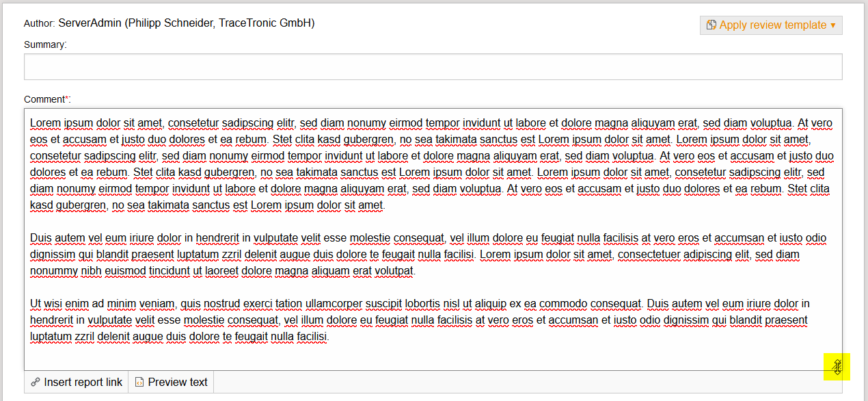Click the opening word Lorem in the comment
The width and height of the screenshot is (868, 401).
coord(43,122)
